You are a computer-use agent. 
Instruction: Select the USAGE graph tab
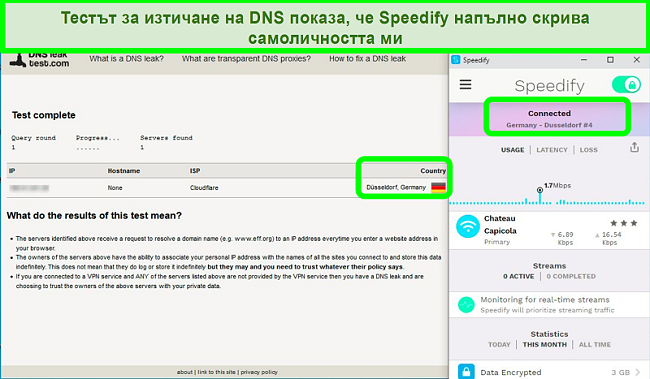click(512, 150)
